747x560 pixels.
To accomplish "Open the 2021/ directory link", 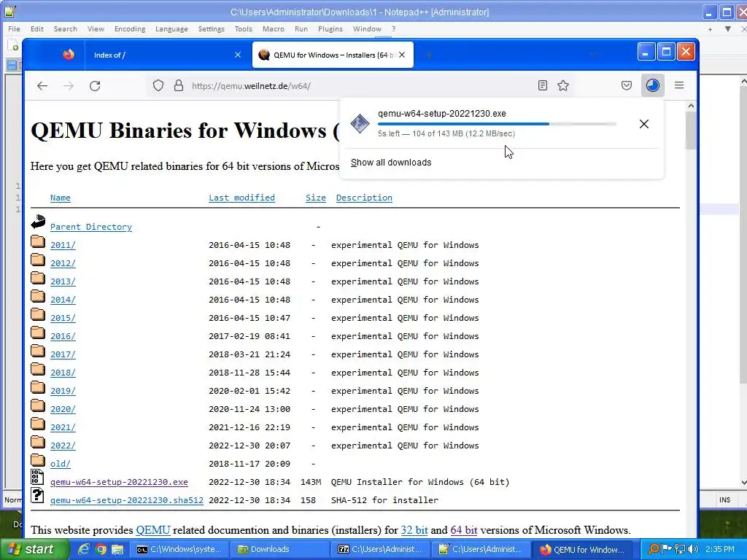I will [63, 427].
